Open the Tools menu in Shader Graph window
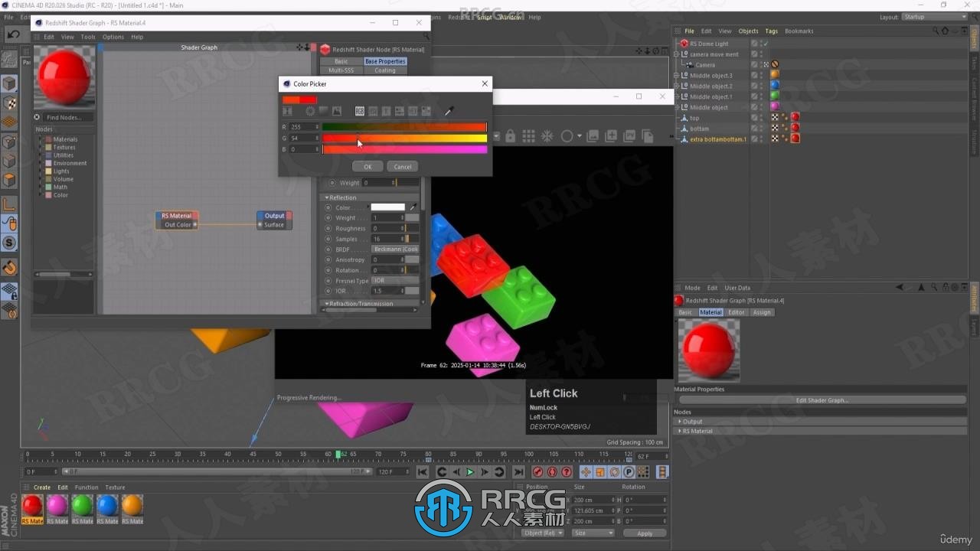The width and height of the screenshot is (980, 551). 88,37
